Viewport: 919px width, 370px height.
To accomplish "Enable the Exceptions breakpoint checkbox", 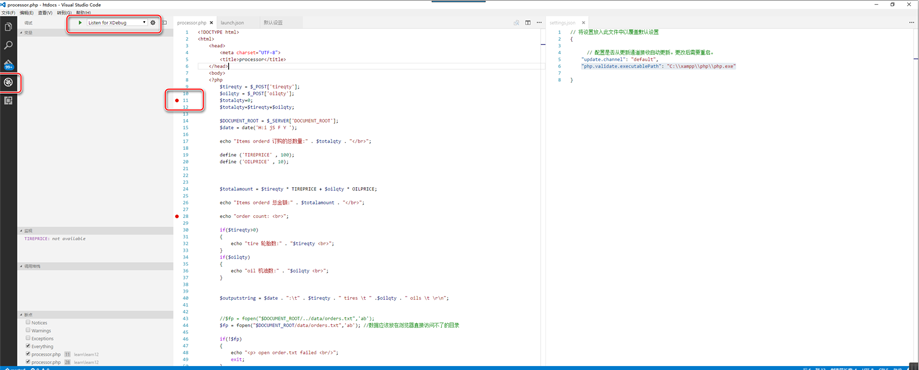I will point(28,338).
